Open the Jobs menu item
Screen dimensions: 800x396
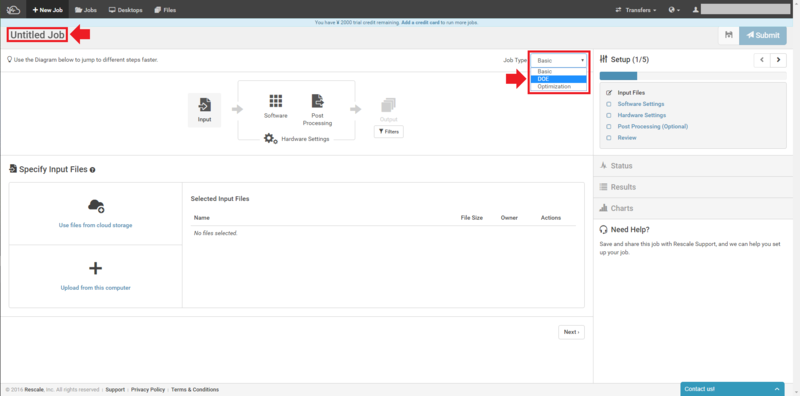(x=86, y=10)
